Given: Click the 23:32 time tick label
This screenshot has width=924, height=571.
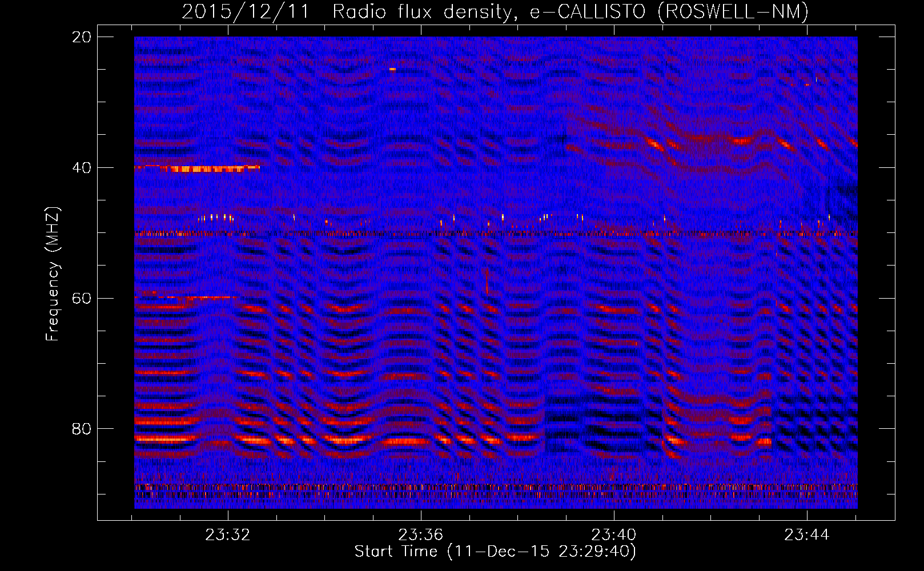Looking at the screenshot, I should tap(228, 535).
